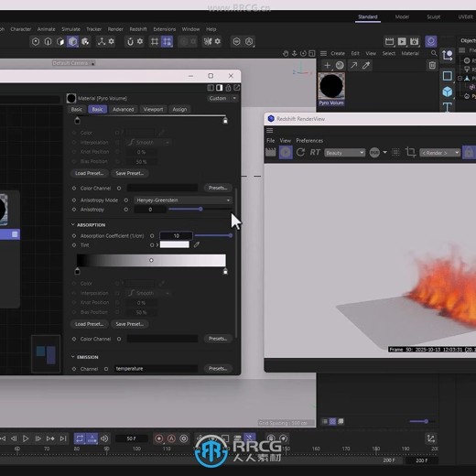This screenshot has height=476, width=476.
Task: Open the RGB channel dropdown arrow
Action: click(x=385, y=152)
